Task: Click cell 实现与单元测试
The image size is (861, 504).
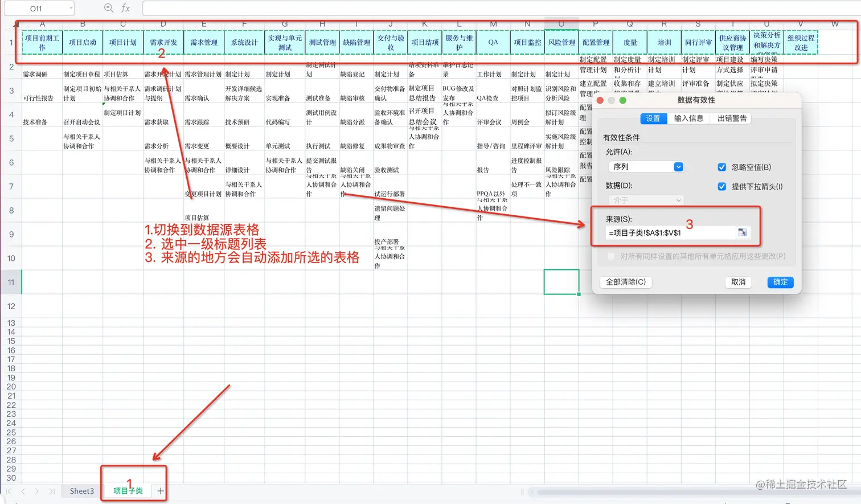Action: tap(285, 43)
